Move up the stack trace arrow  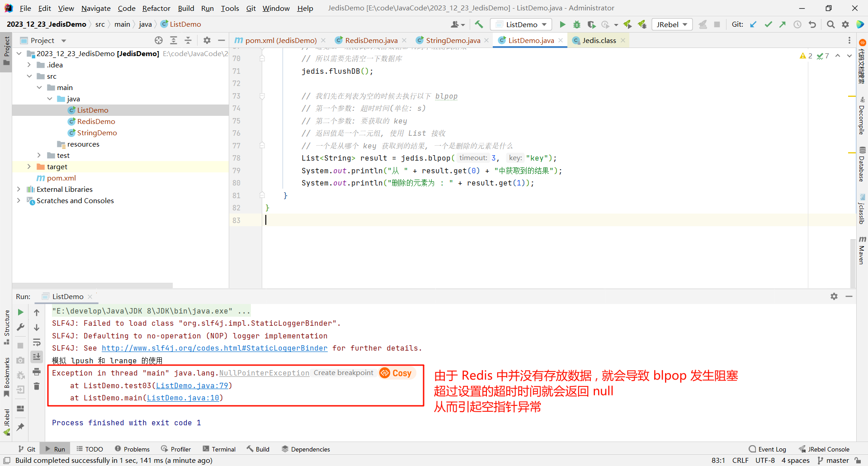click(x=37, y=312)
